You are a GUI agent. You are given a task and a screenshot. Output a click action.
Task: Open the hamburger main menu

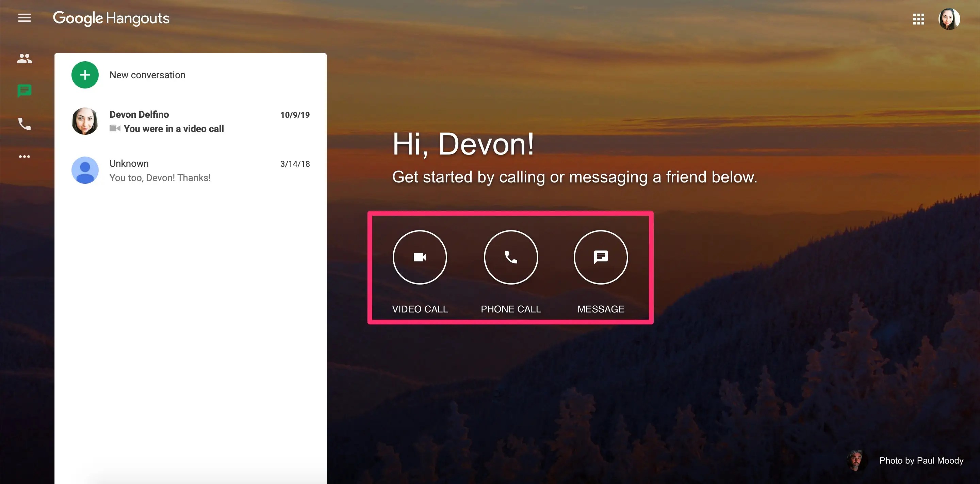pos(24,18)
